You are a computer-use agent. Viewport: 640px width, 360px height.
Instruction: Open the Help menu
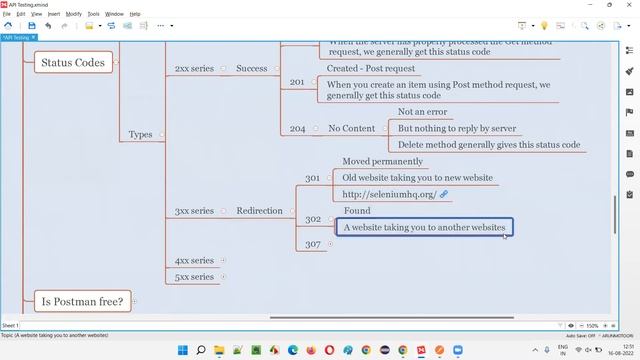(135, 14)
